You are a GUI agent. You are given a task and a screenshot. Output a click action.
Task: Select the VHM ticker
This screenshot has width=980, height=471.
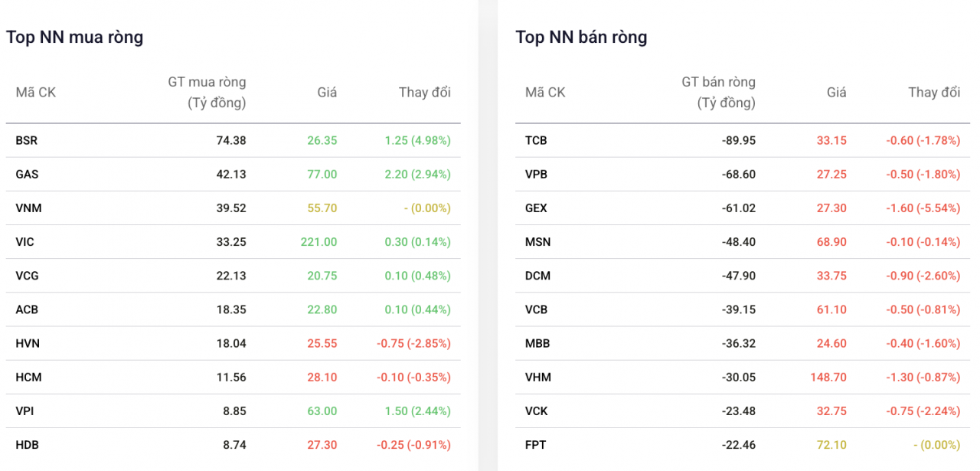point(538,377)
